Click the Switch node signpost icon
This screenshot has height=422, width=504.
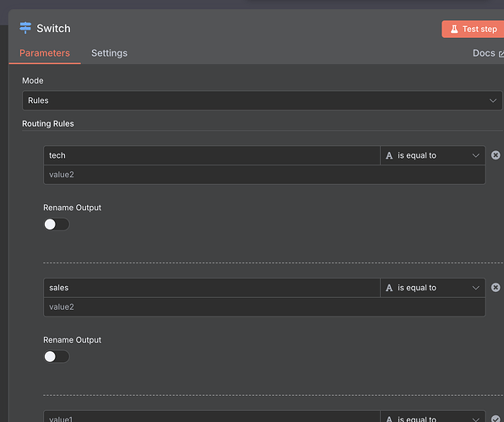pyautogui.click(x=25, y=28)
